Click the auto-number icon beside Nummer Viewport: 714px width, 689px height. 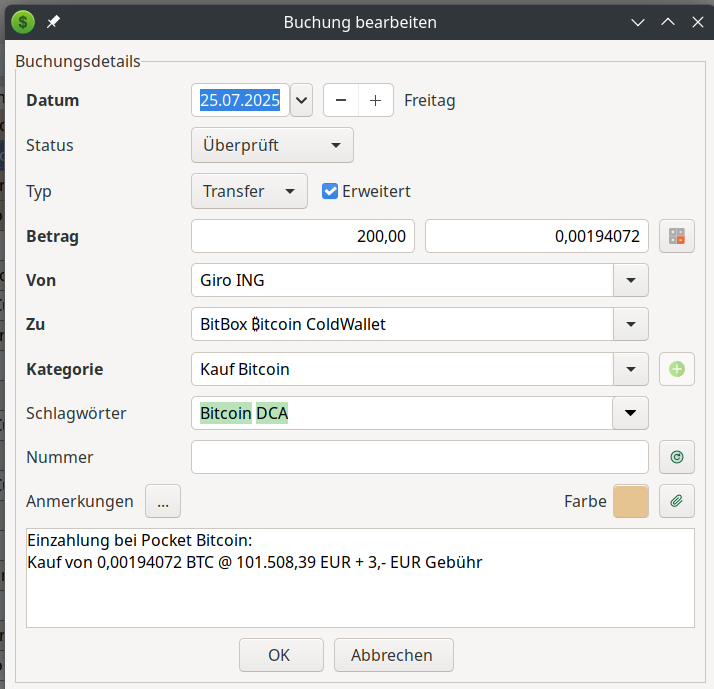(x=677, y=457)
